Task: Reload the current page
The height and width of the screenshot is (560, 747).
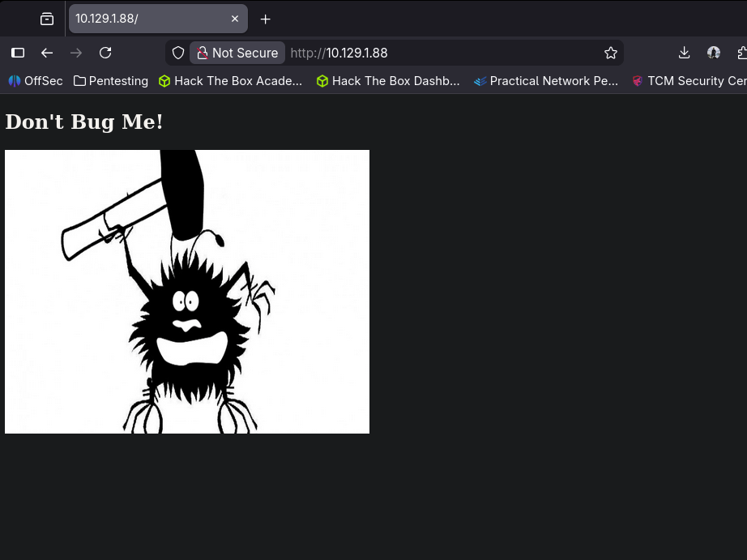Action: pyautogui.click(x=105, y=53)
